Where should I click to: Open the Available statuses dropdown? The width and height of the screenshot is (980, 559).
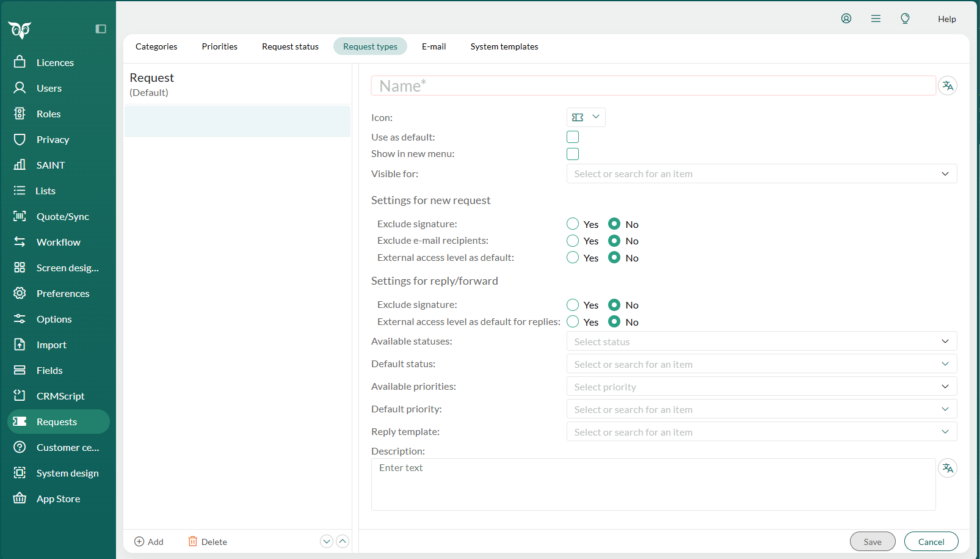tap(761, 342)
